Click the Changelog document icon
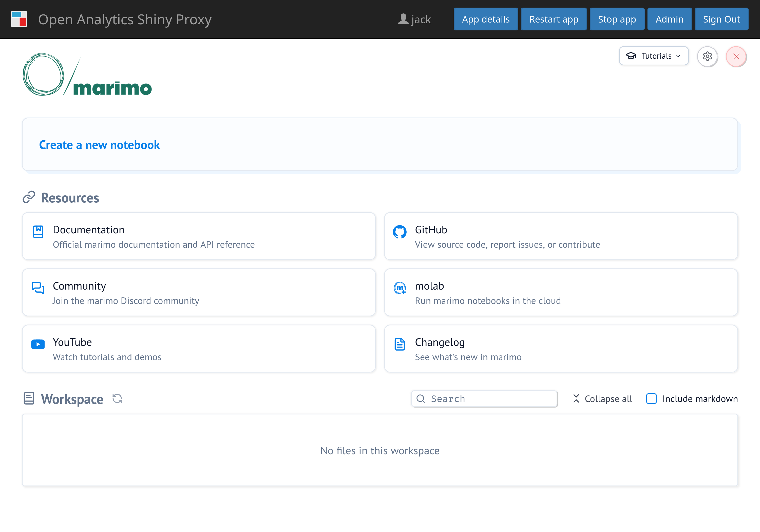 point(400,344)
